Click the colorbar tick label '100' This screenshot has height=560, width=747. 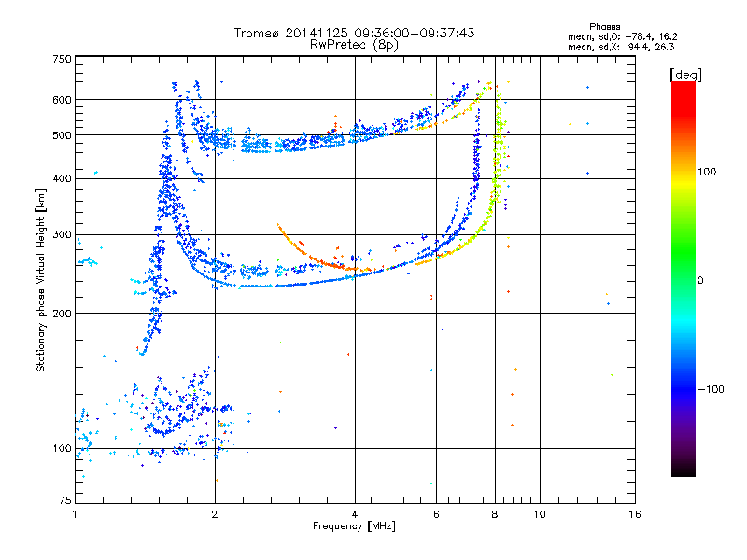[707, 172]
